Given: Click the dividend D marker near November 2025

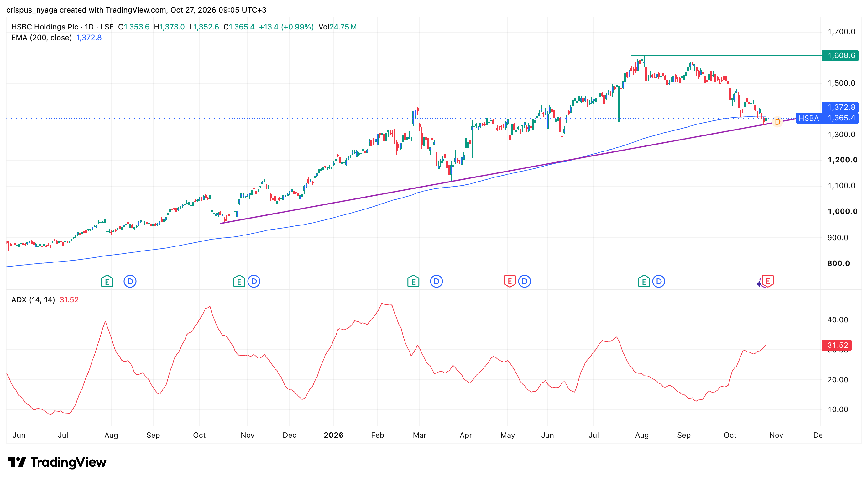Looking at the screenshot, I should tap(254, 281).
